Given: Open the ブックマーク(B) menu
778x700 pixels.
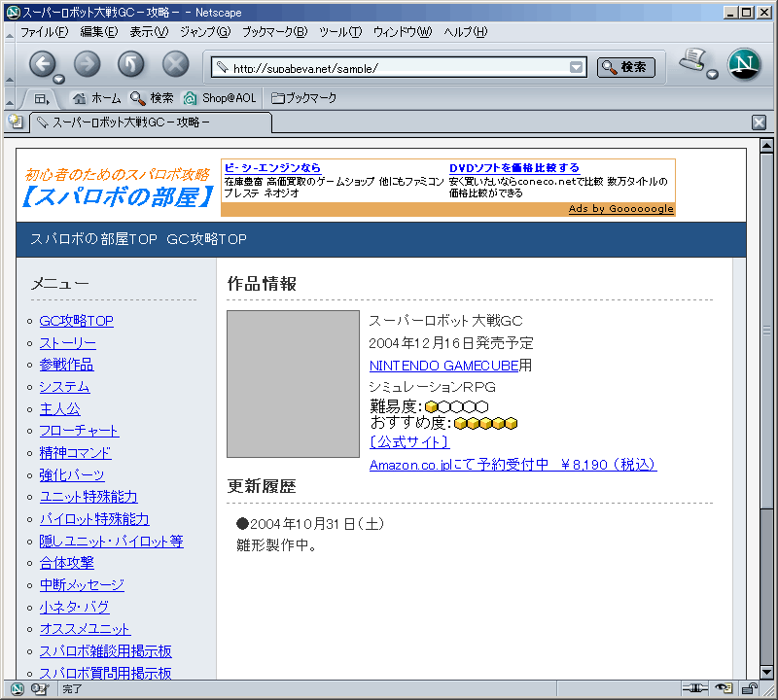Looking at the screenshot, I should point(274,32).
